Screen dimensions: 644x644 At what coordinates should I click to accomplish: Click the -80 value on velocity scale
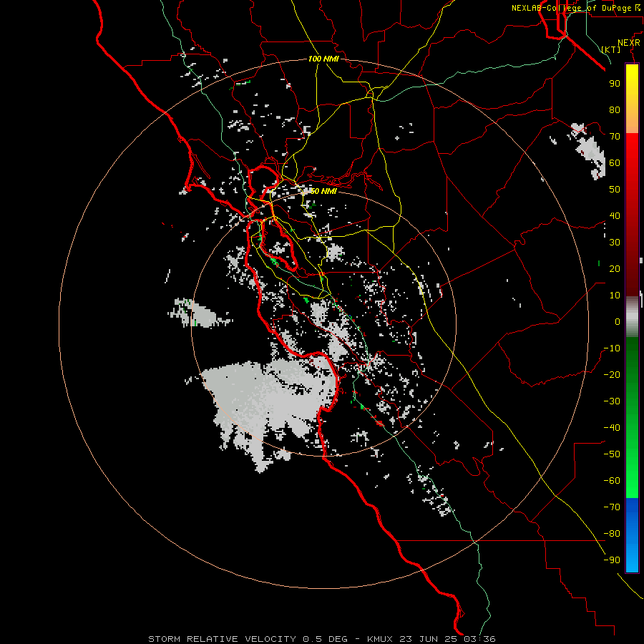(x=612, y=534)
